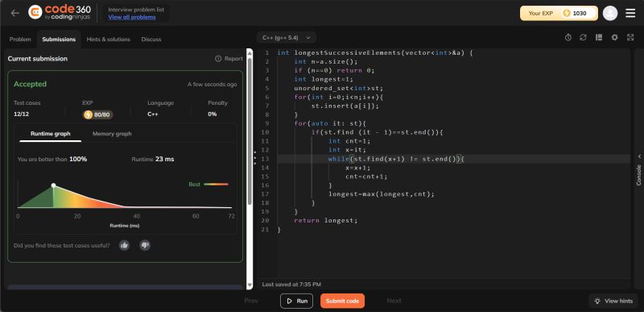The width and height of the screenshot is (644, 312).
Task: Click the lightning EXP 80/80 badge
Action: coord(98,114)
